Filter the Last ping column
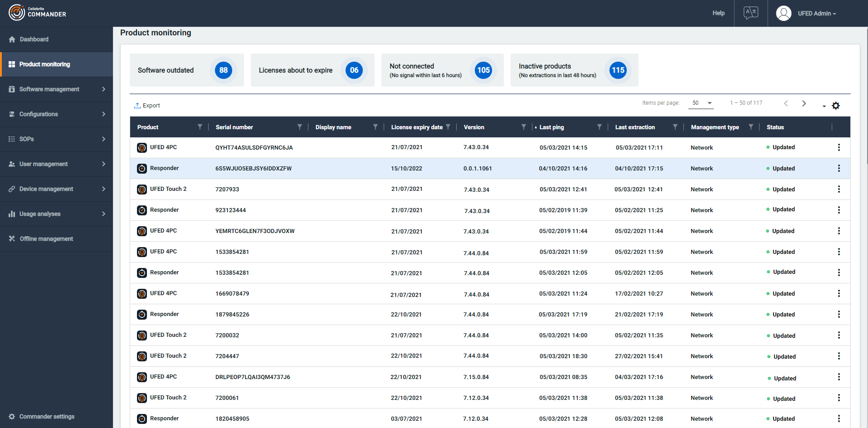 click(x=600, y=127)
